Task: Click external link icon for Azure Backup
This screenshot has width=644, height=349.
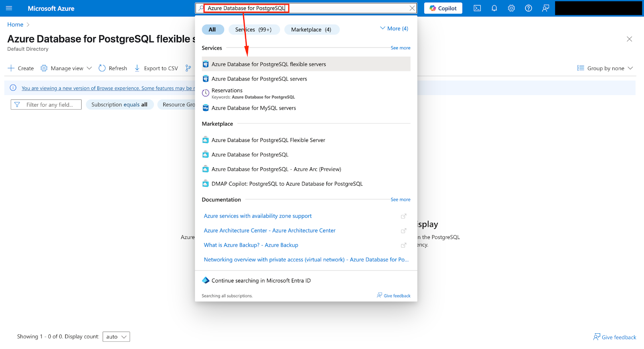Action: [404, 245]
